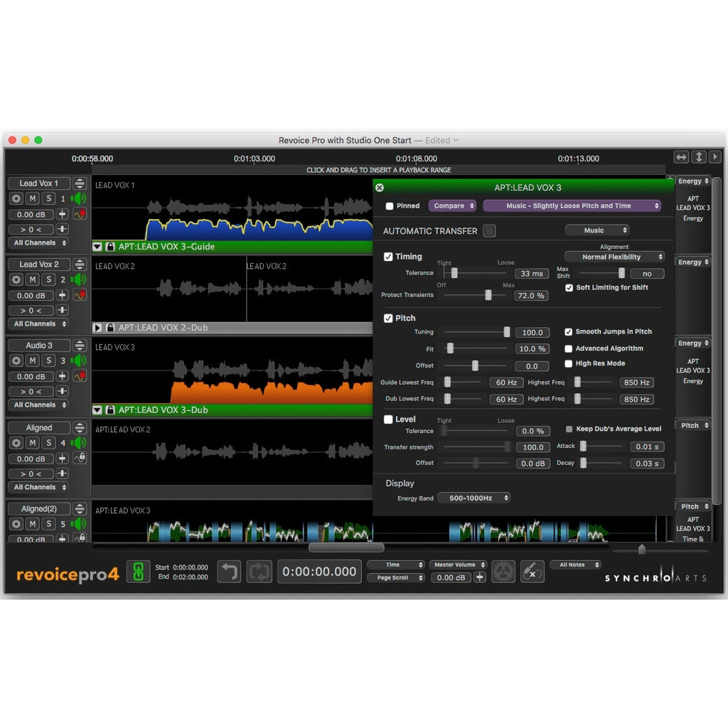Click the horizontal timeline scrollbar thumb
Image resolution: width=728 pixels, height=728 pixels.
(x=346, y=548)
